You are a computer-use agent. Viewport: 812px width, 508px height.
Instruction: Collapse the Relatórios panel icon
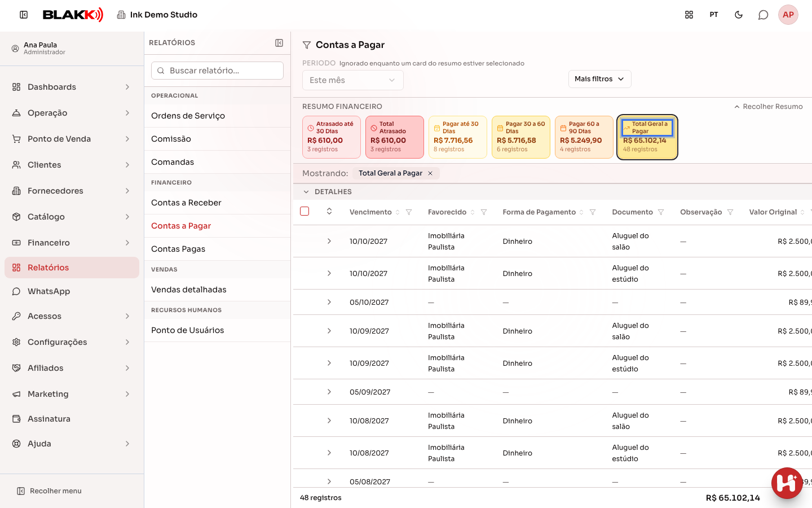pos(279,43)
